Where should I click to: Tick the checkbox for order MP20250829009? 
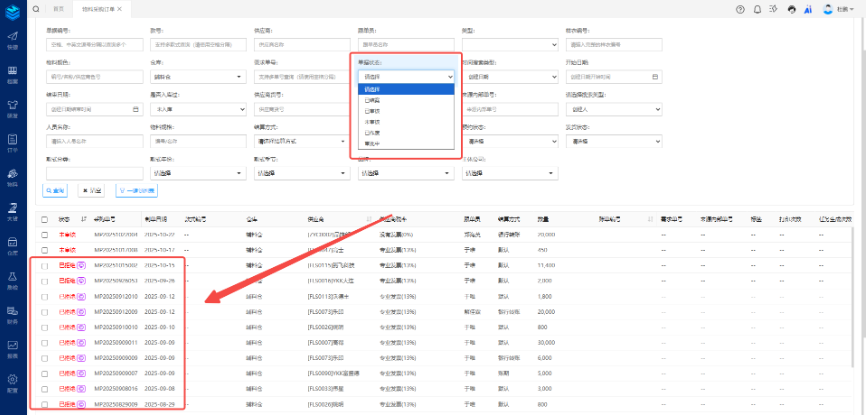coord(44,404)
